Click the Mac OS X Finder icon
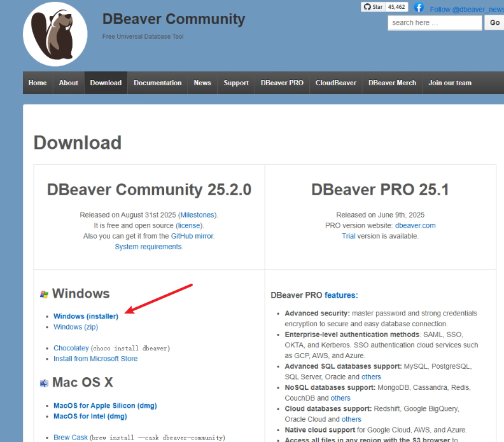 pos(44,383)
